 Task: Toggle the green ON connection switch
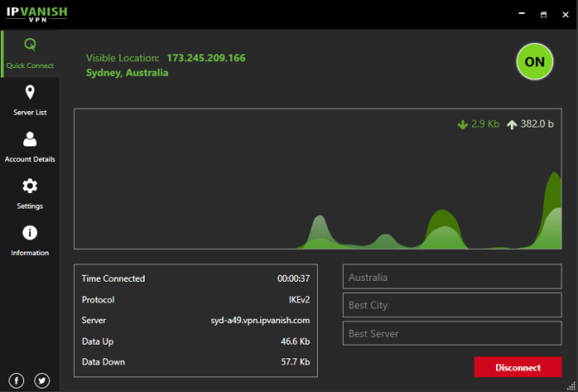(x=535, y=61)
